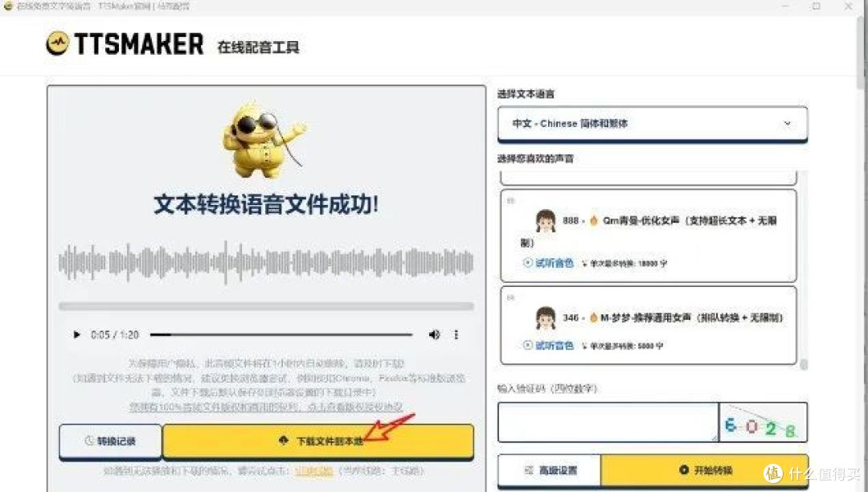The height and width of the screenshot is (492, 868).
Task: Click play icon in 开始转换
Action: coord(684,469)
